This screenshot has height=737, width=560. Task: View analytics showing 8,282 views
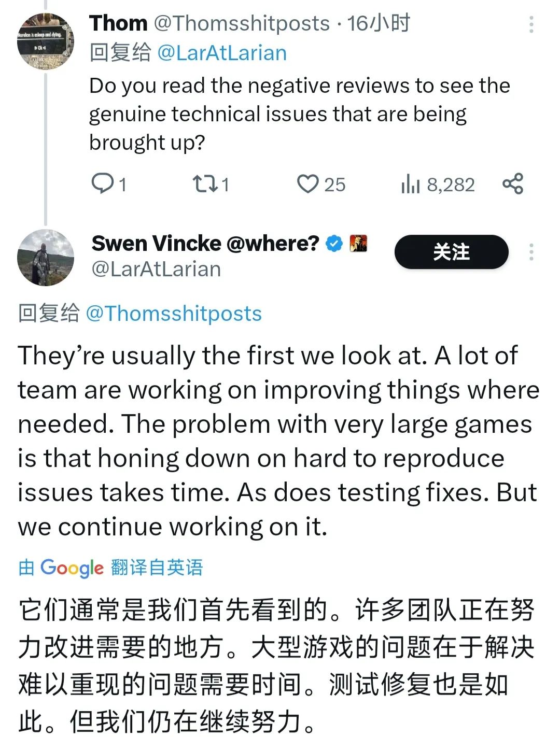[438, 185]
